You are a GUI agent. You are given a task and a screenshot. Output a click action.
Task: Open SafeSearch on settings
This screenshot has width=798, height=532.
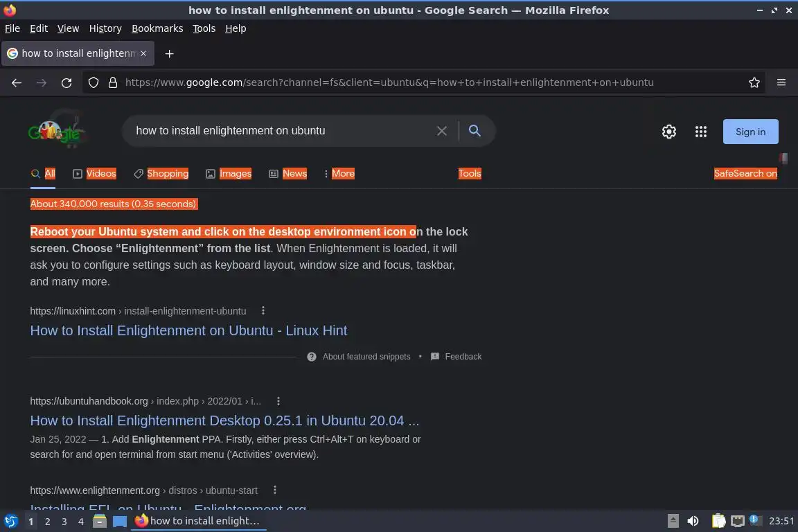tap(745, 174)
